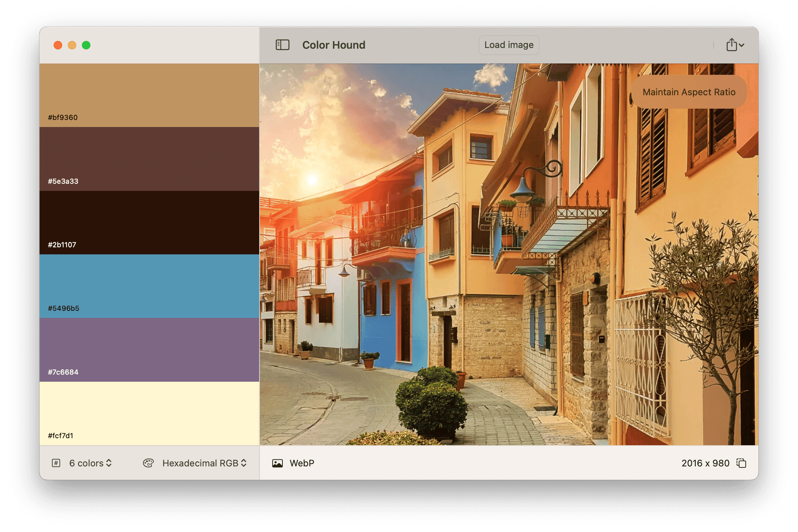
Task: Click the palette color format icon
Action: (148, 463)
